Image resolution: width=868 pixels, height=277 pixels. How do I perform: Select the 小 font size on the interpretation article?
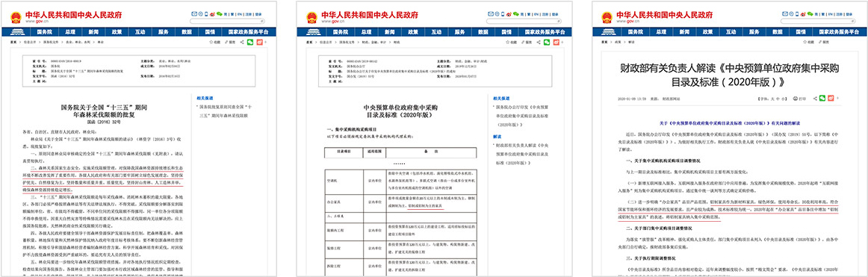point(783,99)
